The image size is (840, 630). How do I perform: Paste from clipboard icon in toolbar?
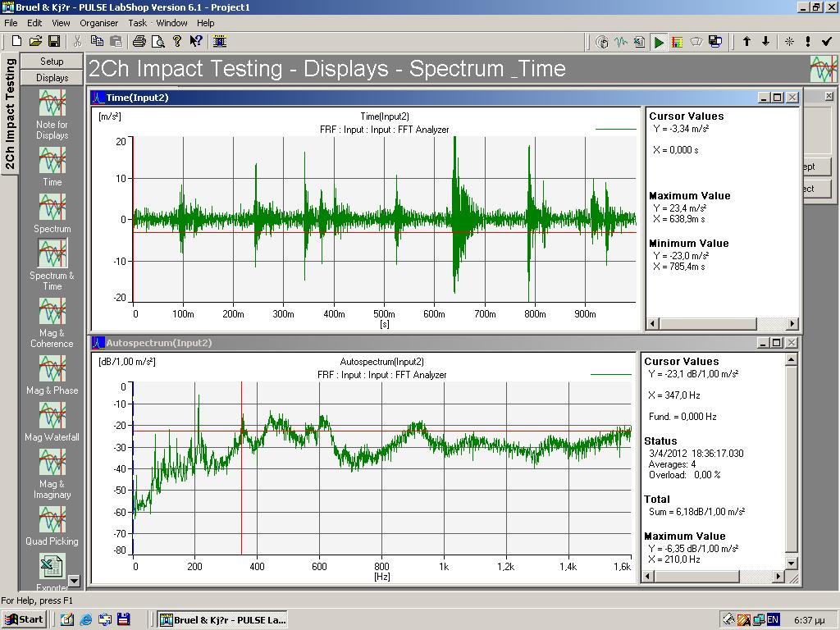click(x=116, y=41)
